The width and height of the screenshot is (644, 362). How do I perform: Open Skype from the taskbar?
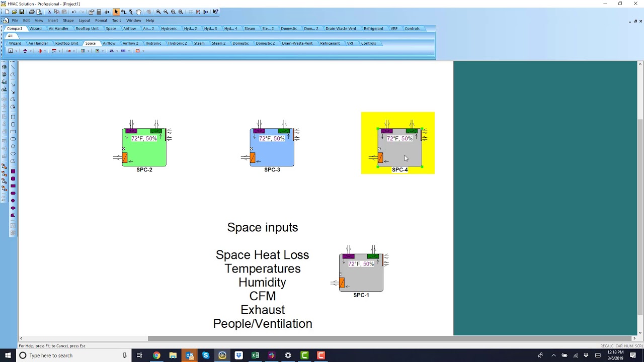(206, 355)
